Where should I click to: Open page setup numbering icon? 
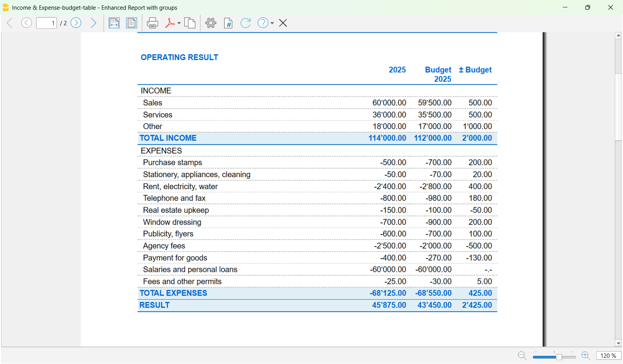[228, 23]
